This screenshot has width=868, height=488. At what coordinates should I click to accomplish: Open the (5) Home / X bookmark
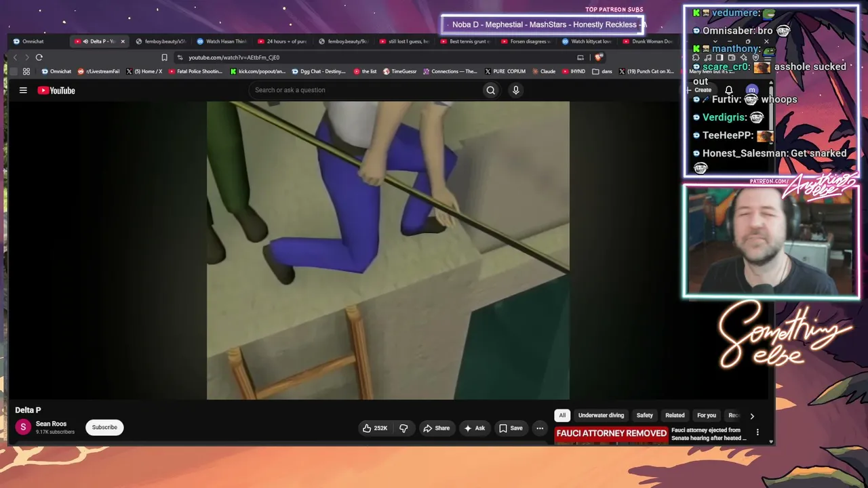click(144, 71)
